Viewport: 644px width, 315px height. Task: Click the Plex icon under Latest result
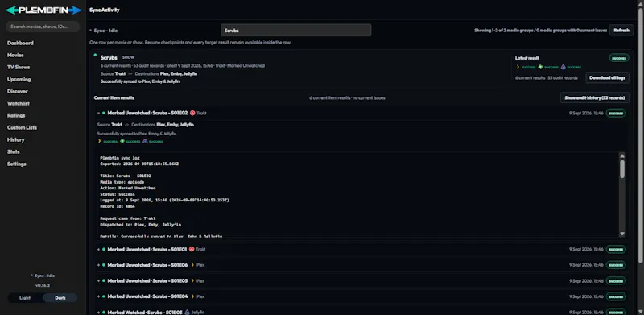(518, 67)
